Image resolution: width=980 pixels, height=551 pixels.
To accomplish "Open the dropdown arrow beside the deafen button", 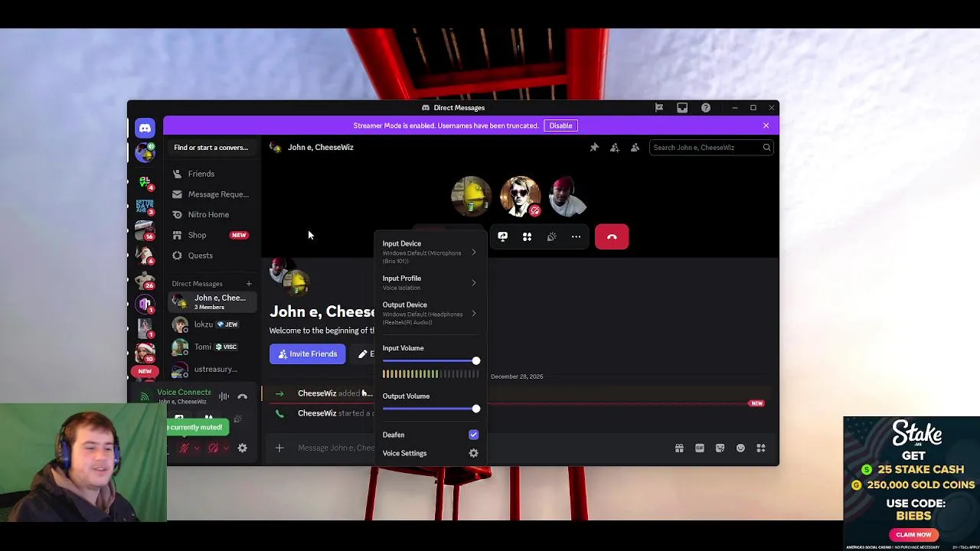I will point(225,448).
